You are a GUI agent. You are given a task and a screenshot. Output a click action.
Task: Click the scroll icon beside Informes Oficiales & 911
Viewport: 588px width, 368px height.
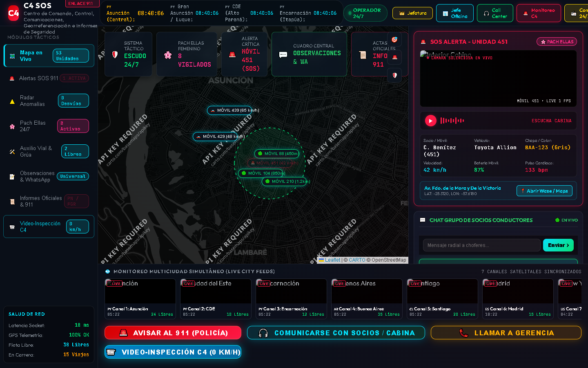tap(12, 202)
